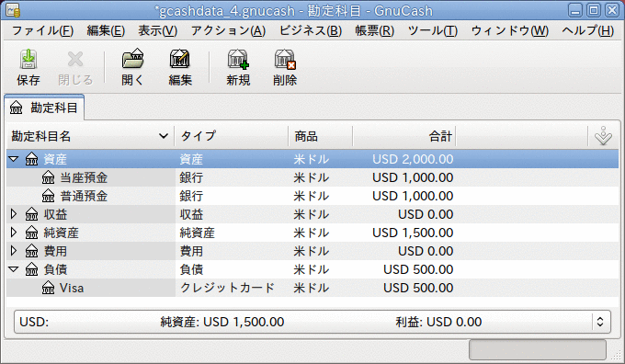Click the bank icon beside Visa account
This screenshot has width=625, height=364.
pyautogui.click(x=48, y=288)
